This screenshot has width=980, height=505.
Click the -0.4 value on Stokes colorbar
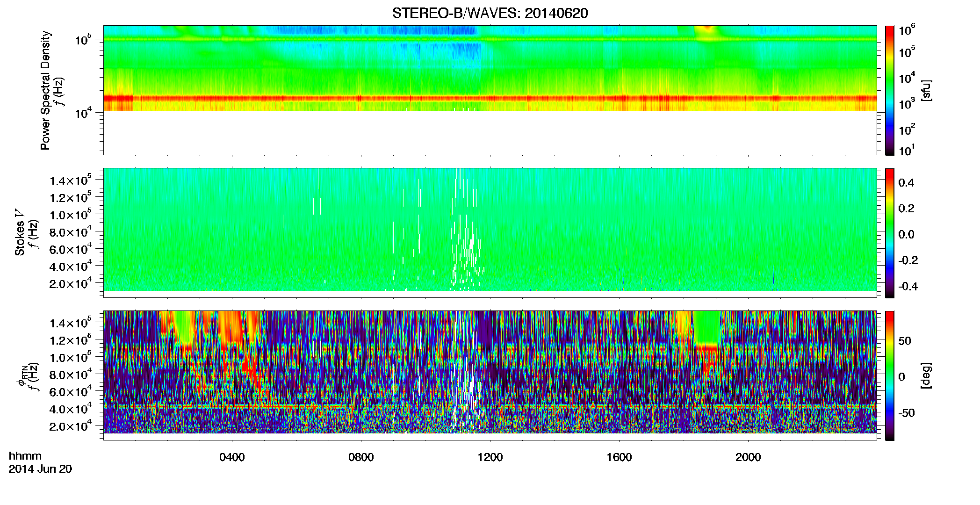[x=908, y=286]
